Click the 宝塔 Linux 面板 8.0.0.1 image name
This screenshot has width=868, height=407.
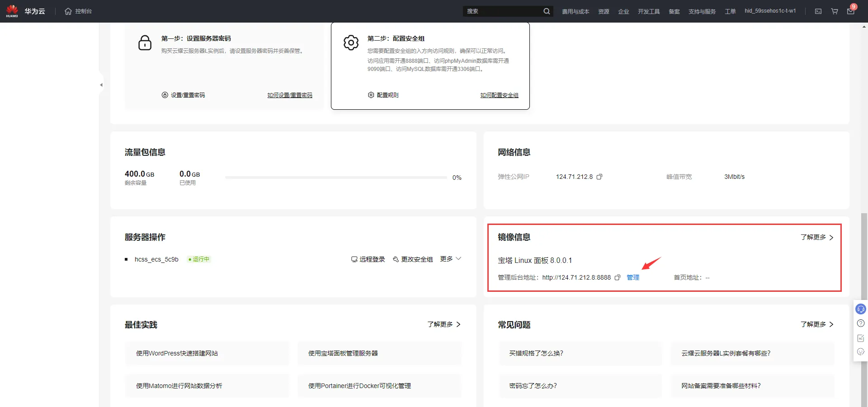click(535, 261)
